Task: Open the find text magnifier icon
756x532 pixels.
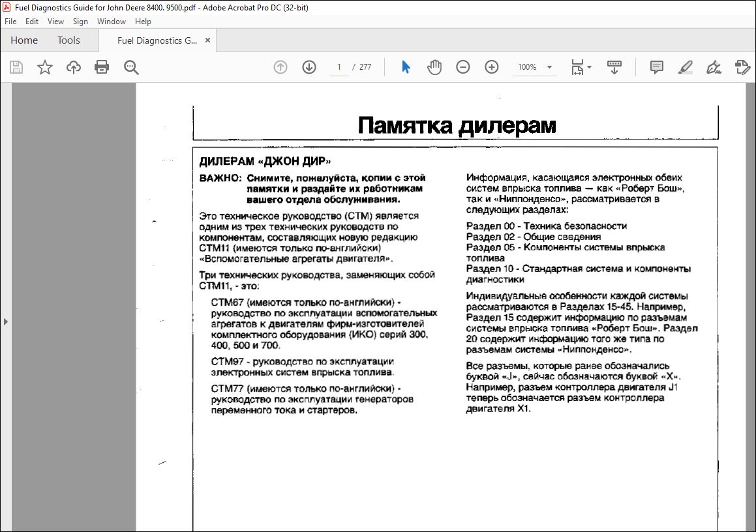Action: click(131, 67)
